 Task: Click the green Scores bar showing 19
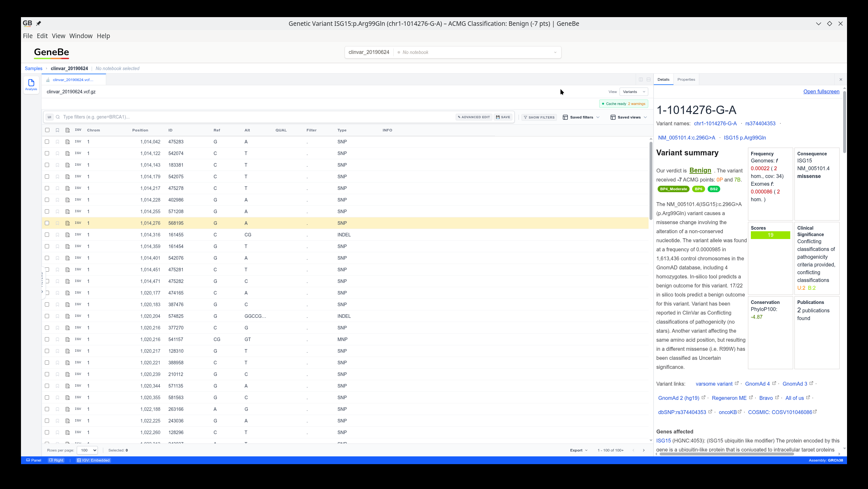tap(770, 235)
